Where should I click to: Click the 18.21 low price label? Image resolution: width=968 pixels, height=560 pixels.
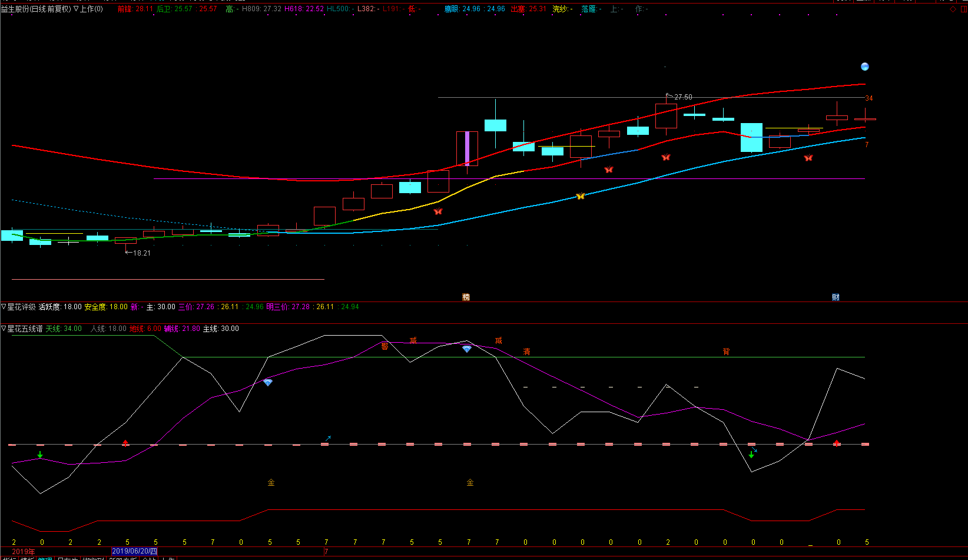pos(142,253)
